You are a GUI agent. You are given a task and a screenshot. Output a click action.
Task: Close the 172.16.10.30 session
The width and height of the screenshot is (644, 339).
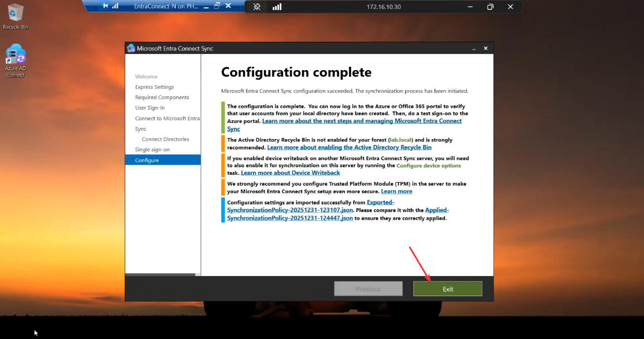coord(510,7)
